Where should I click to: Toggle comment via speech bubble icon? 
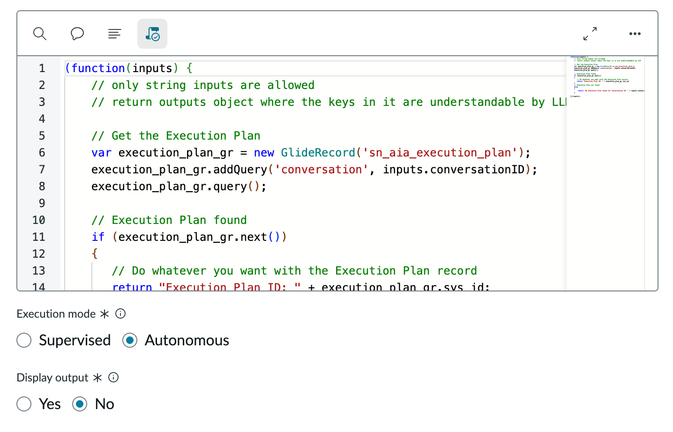[77, 33]
